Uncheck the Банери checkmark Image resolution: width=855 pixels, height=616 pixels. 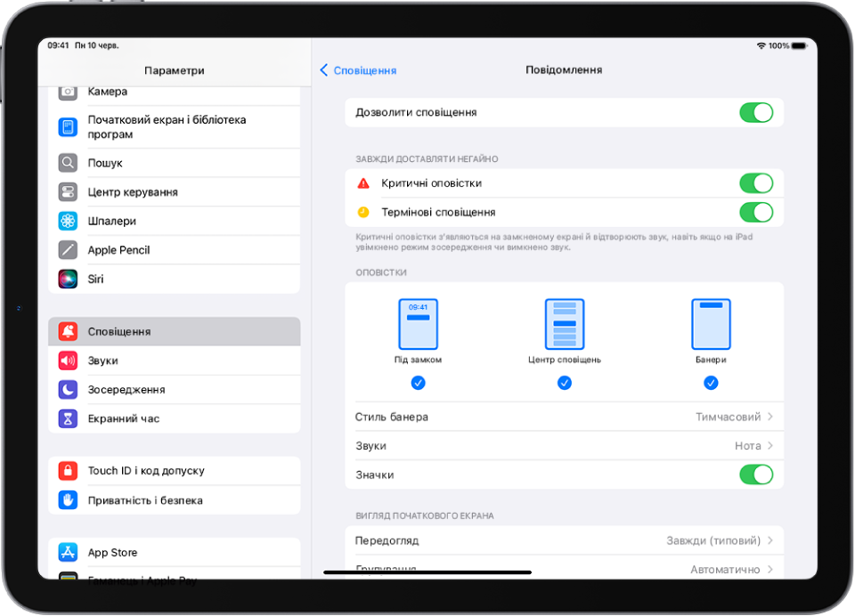(x=711, y=383)
